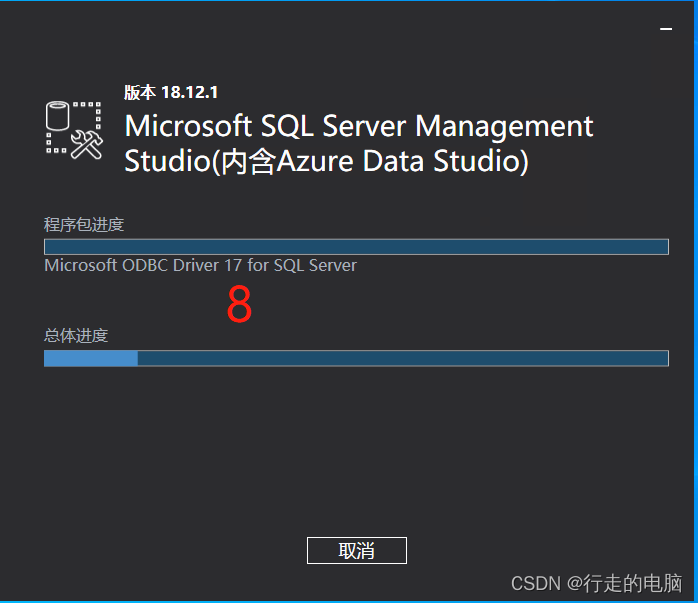
Task: Cancel the installation with the 取消 button
Action: click(x=357, y=550)
